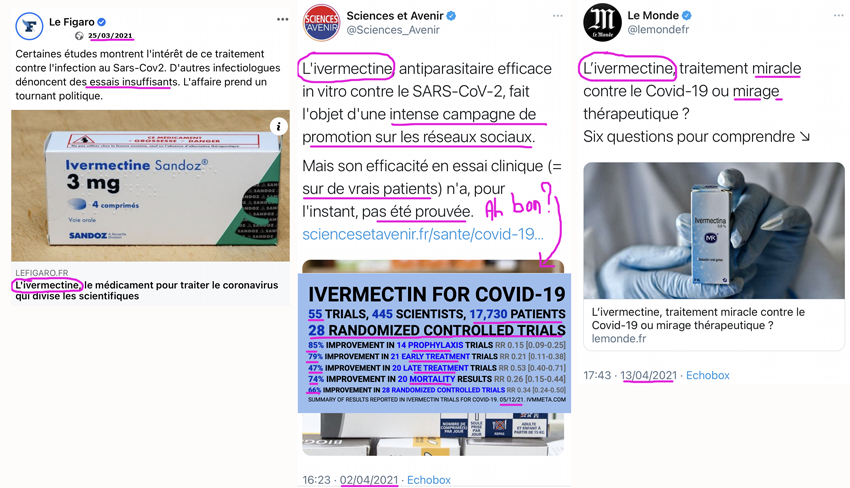Click the image info icon on Ivermectine photo
This screenshot has height=488, width=850.
click(x=278, y=127)
